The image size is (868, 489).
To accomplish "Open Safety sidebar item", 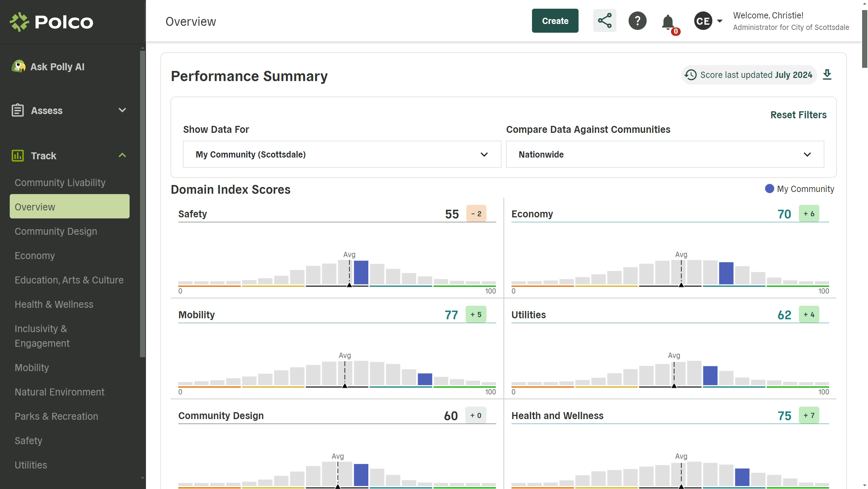I will click(28, 441).
